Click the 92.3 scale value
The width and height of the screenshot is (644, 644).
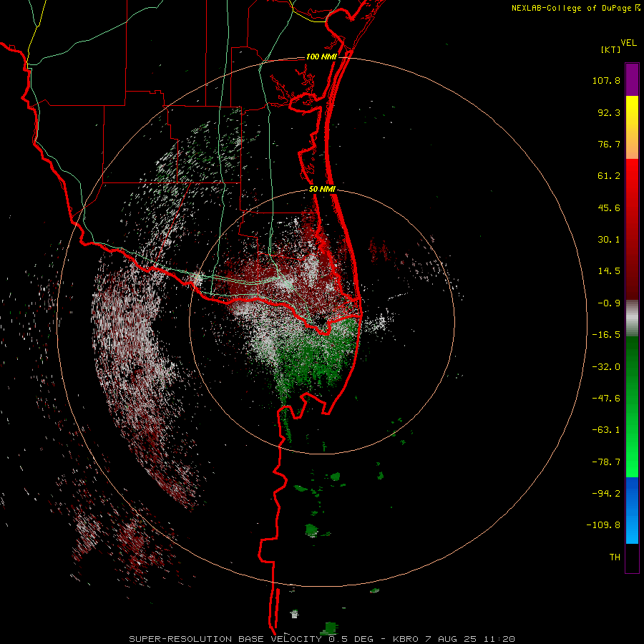click(x=609, y=112)
